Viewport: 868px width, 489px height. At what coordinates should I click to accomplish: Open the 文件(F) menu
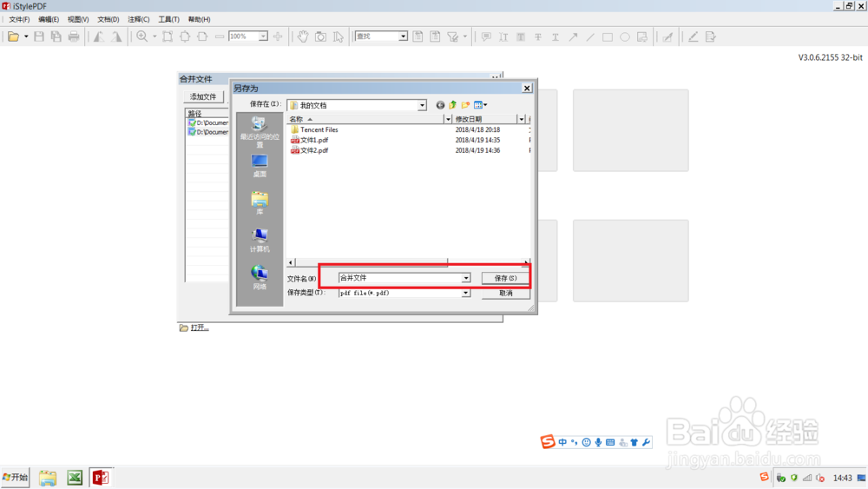coord(19,19)
